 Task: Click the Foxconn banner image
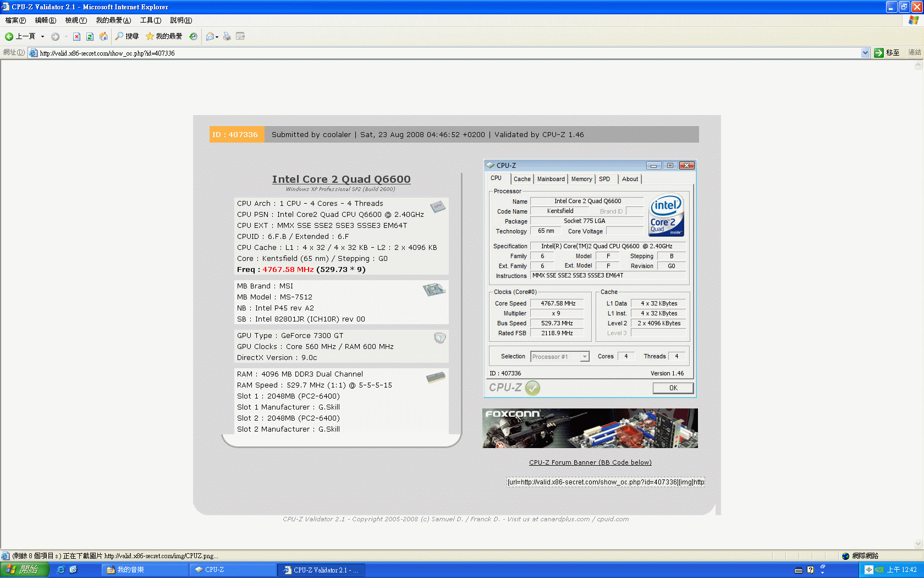point(590,428)
